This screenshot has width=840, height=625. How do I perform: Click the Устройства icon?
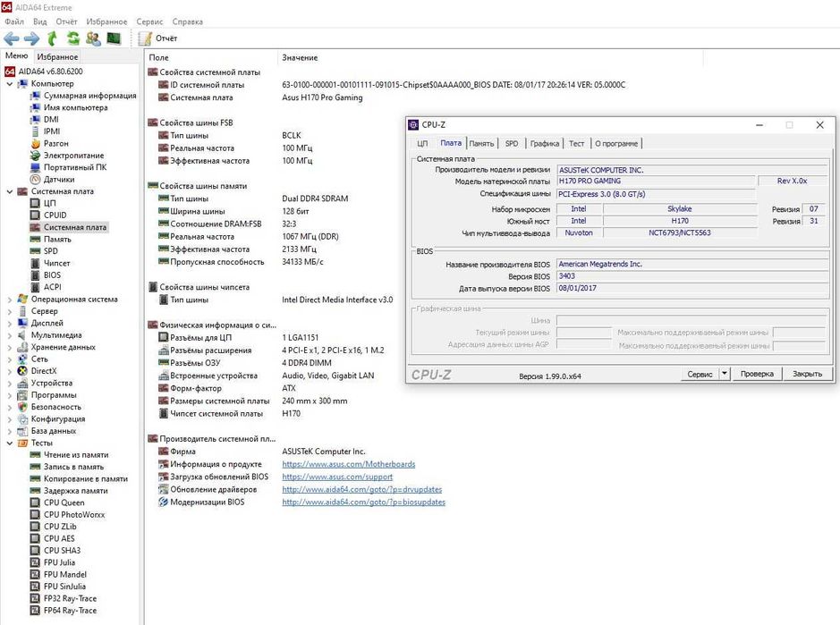click(22, 383)
